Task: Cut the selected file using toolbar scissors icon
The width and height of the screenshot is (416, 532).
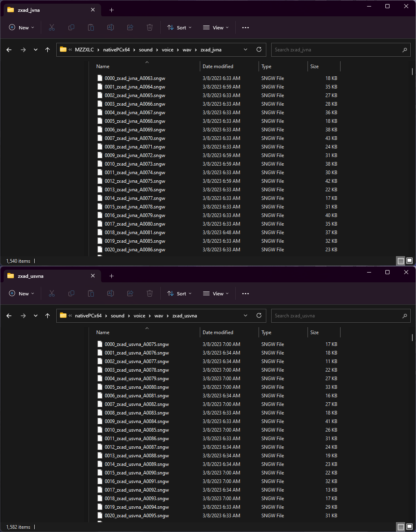Action: pyautogui.click(x=52, y=27)
